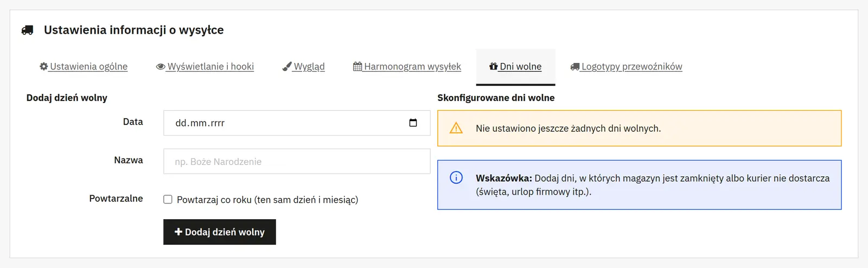
Task: Open Logotypy przewoźników tab
Action: [x=627, y=67]
